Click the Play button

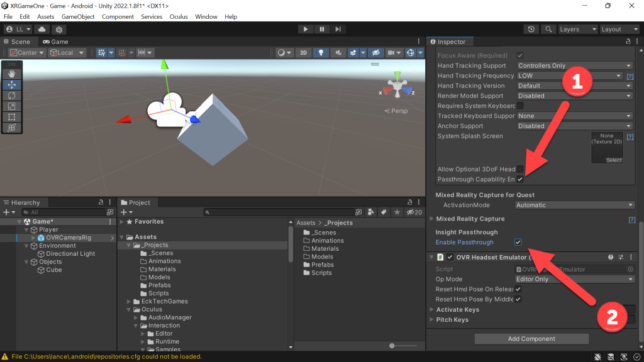pos(305,29)
